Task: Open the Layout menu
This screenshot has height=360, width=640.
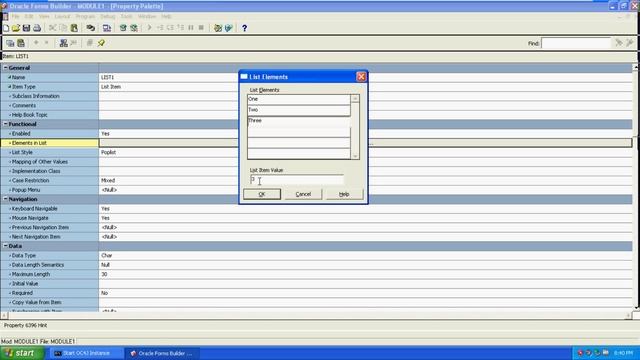Action: click(x=62, y=17)
